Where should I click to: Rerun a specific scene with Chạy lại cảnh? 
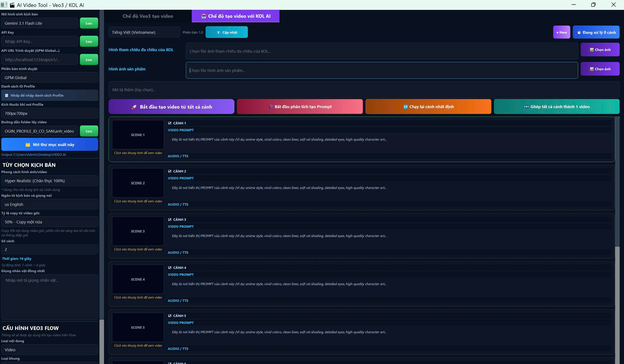(x=428, y=106)
